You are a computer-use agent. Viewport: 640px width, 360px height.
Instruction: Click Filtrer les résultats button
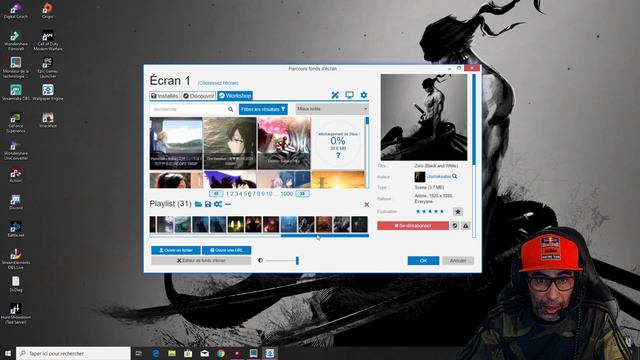pyautogui.click(x=263, y=109)
